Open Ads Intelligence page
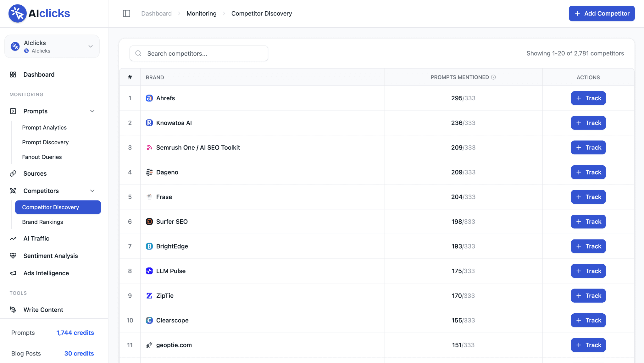The width and height of the screenshot is (644, 363). coord(46,273)
